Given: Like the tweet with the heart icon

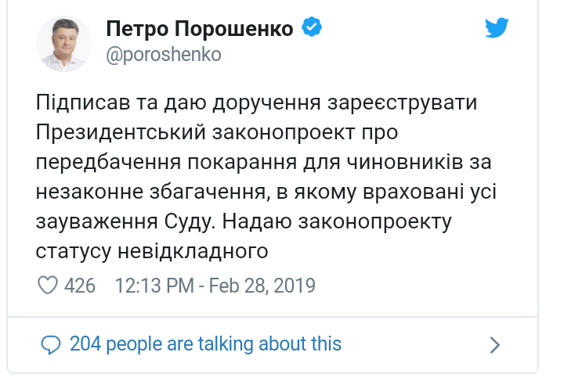Looking at the screenshot, I should coord(47,286).
